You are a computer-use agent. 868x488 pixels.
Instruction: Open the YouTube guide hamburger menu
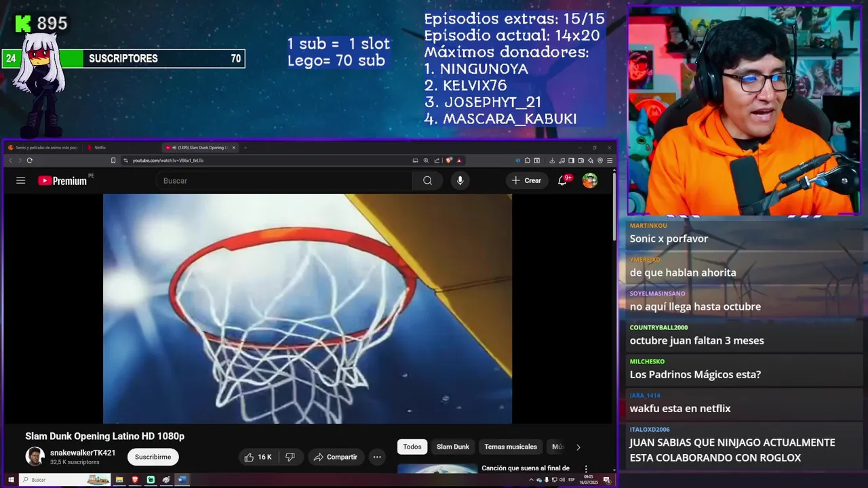point(20,180)
